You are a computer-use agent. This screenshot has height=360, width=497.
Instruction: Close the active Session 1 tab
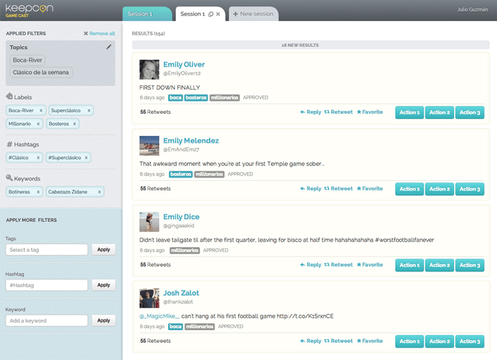(218, 14)
